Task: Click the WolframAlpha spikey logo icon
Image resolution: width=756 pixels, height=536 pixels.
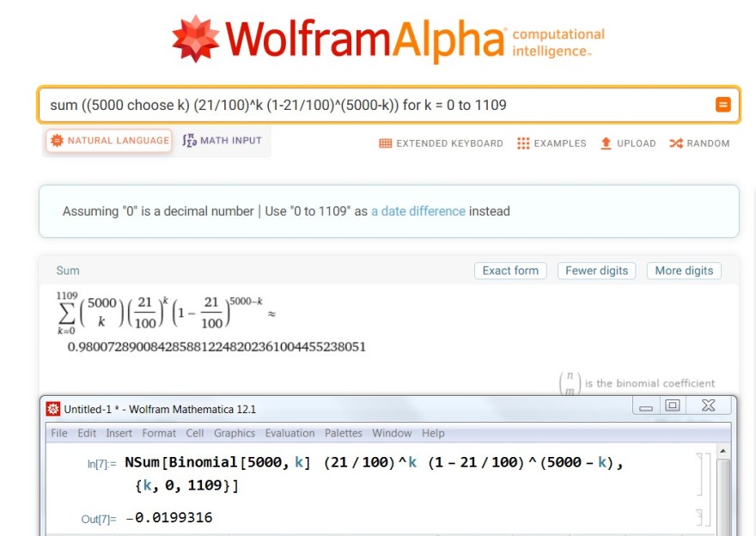Action: [195, 39]
